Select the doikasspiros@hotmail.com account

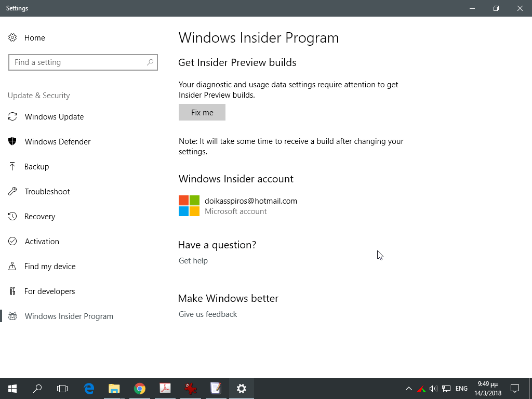(x=251, y=201)
